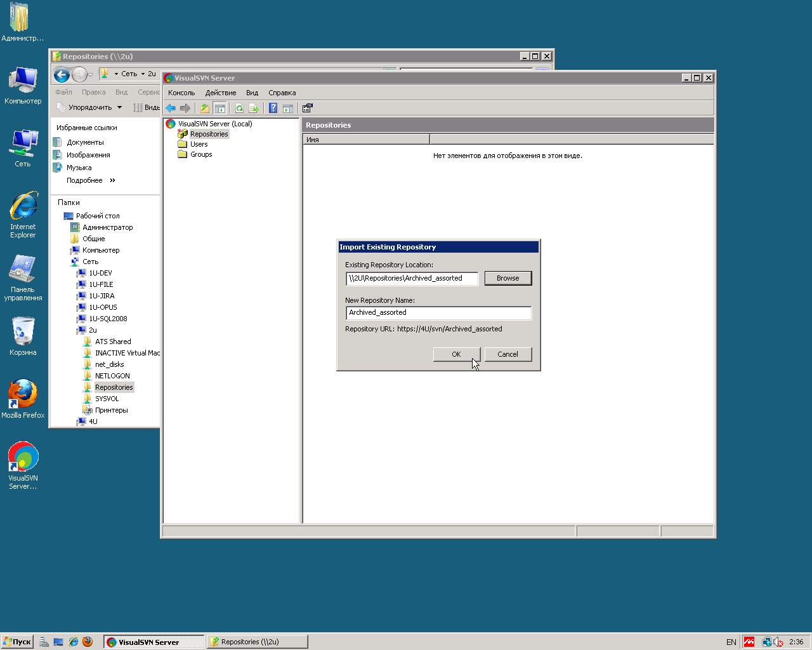The width and height of the screenshot is (812, 650).
Task: Select the SYSVOL shared folder
Action: [107, 399]
